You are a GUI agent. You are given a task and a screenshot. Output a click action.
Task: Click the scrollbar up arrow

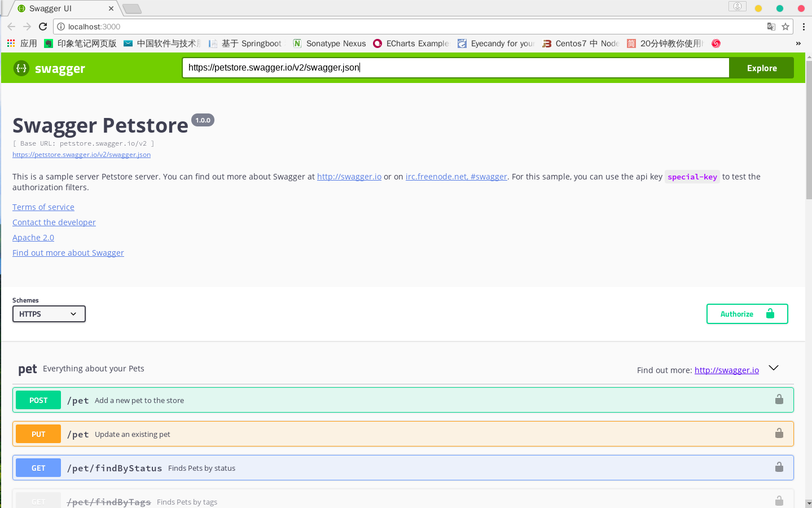(x=809, y=57)
